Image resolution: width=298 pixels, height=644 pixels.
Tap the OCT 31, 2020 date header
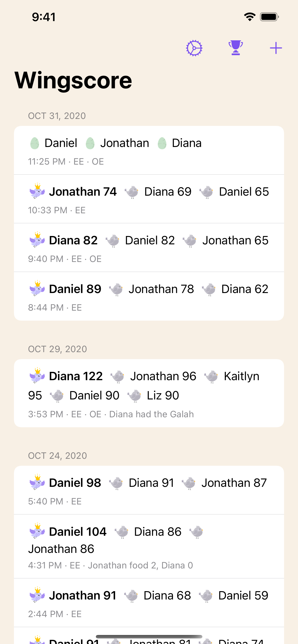(x=57, y=115)
